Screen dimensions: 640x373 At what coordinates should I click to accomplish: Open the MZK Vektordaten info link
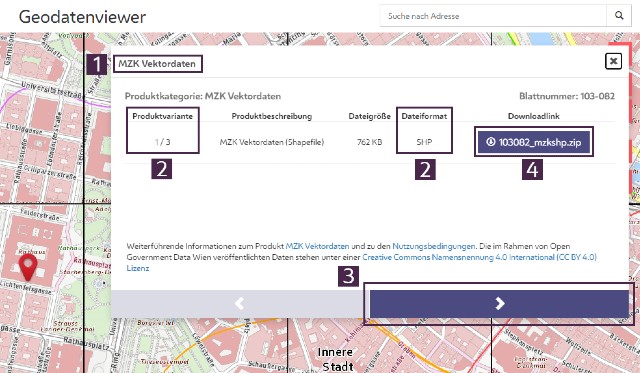317,246
